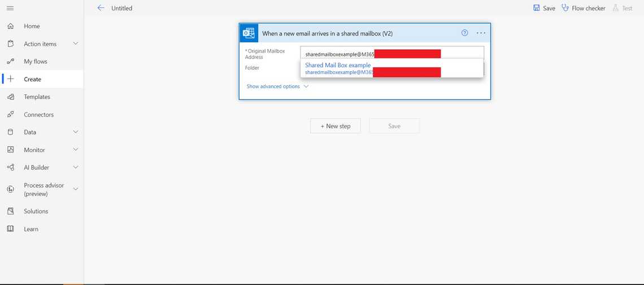The height and width of the screenshot is (285, 644).
Task: Click the + New step button
Action: point(336,126)
